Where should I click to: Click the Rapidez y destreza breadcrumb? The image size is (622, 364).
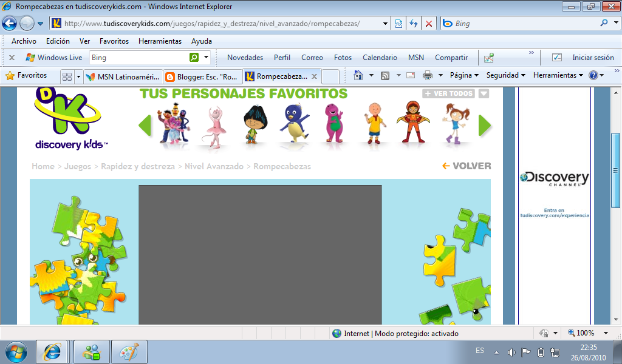[138, 166]
